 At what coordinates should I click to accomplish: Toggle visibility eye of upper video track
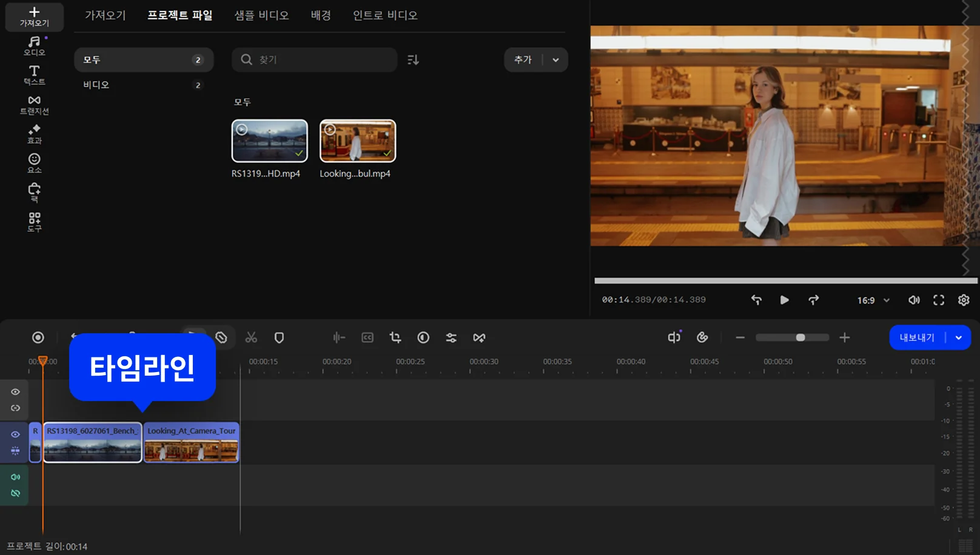tap(15, 392)
